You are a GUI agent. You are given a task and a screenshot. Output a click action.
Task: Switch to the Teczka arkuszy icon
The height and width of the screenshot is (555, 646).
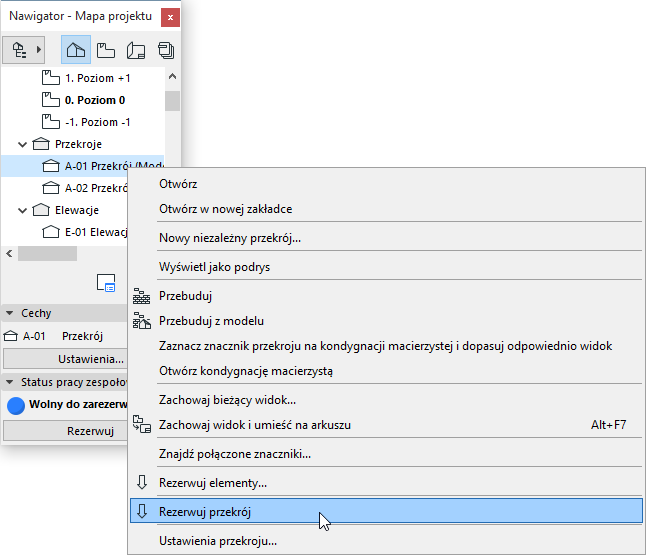[x=136, y=50]
